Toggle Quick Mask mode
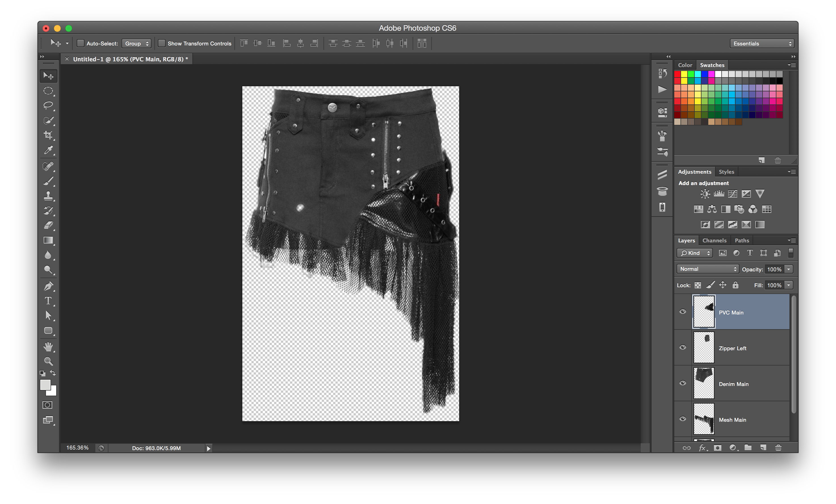Screen dimensions: 836x504 47,405
